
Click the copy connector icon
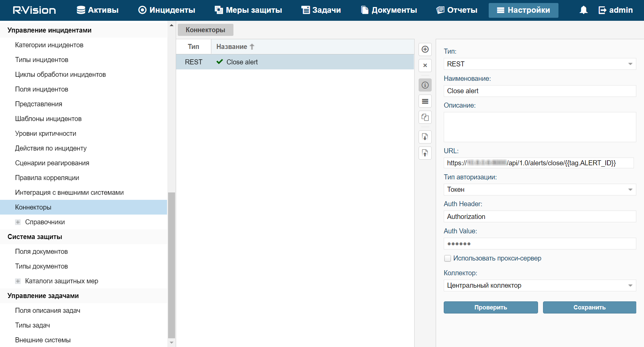[425, 117]
